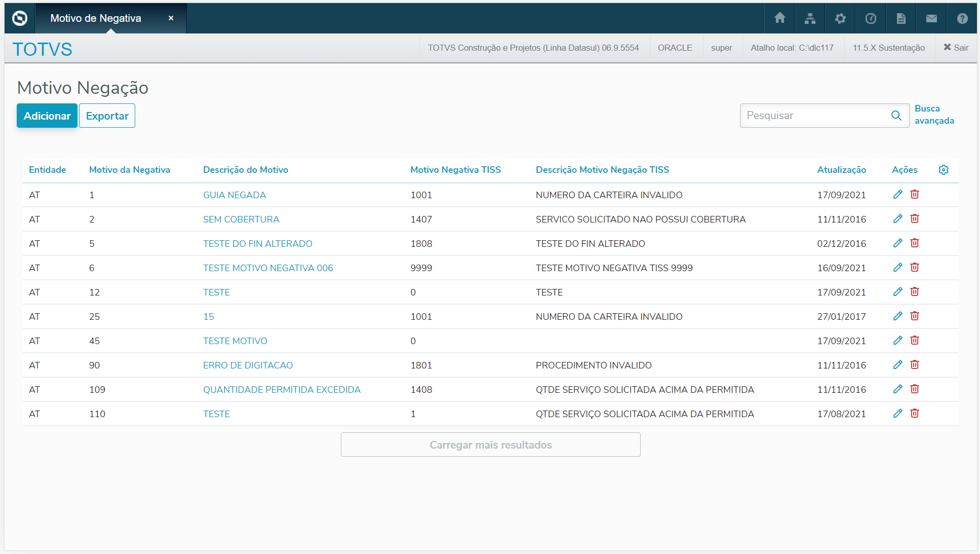
Task: Click the help question mark icon
Action: pos(962,18)
